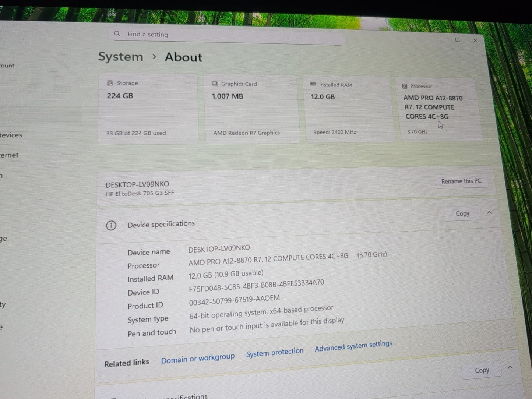Maximize the Settings window
The width and height of the screenshot is (532, 399).
pos(457,40)
